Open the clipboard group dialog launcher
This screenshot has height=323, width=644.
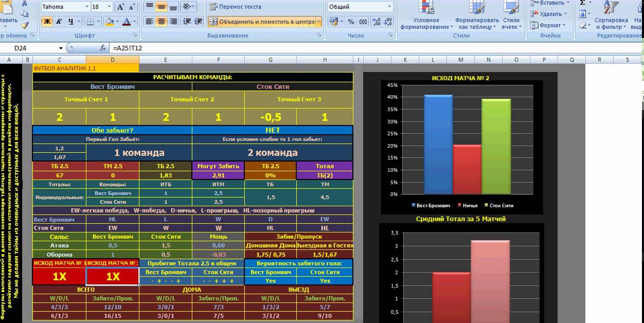[32, 36]
